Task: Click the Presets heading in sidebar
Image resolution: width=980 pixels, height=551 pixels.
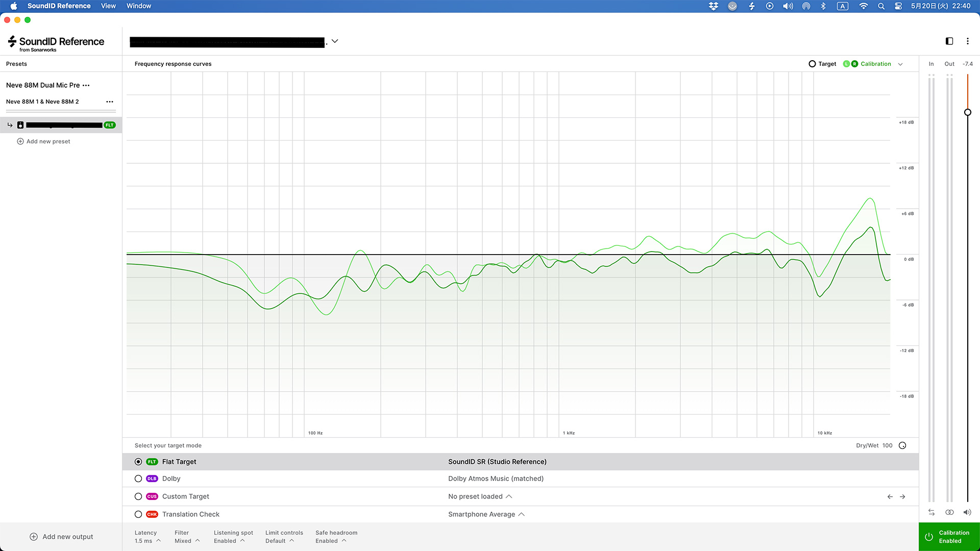Action: (x=16, y=64)
